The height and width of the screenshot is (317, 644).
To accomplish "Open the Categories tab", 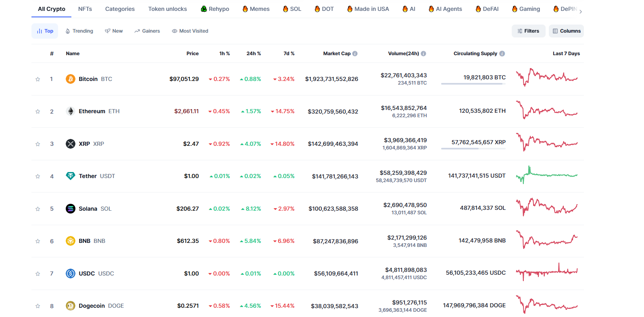I will 120,9.
